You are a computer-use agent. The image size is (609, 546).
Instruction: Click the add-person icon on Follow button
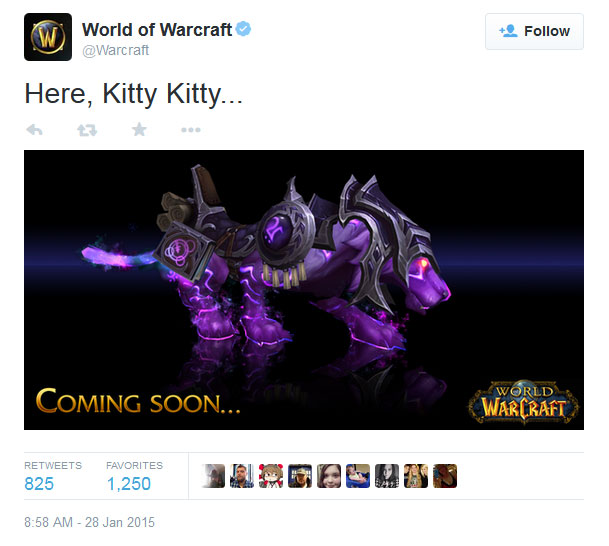508,31
